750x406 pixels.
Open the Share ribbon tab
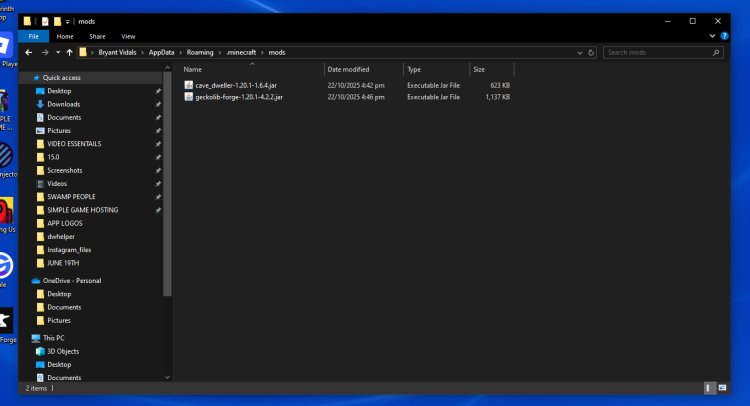point(98,36)
